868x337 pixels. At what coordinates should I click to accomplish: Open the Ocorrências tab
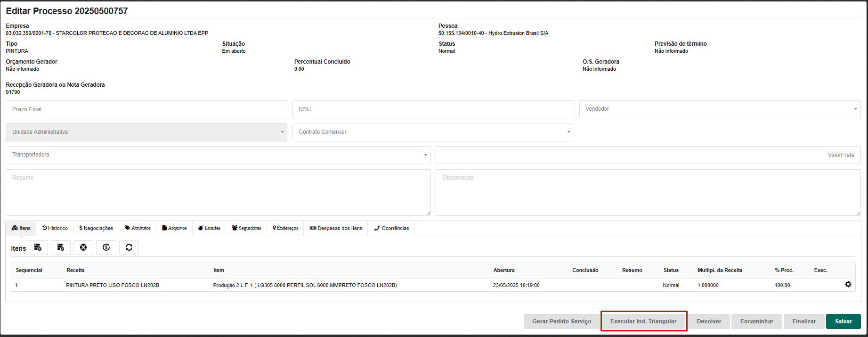[391, 228]
